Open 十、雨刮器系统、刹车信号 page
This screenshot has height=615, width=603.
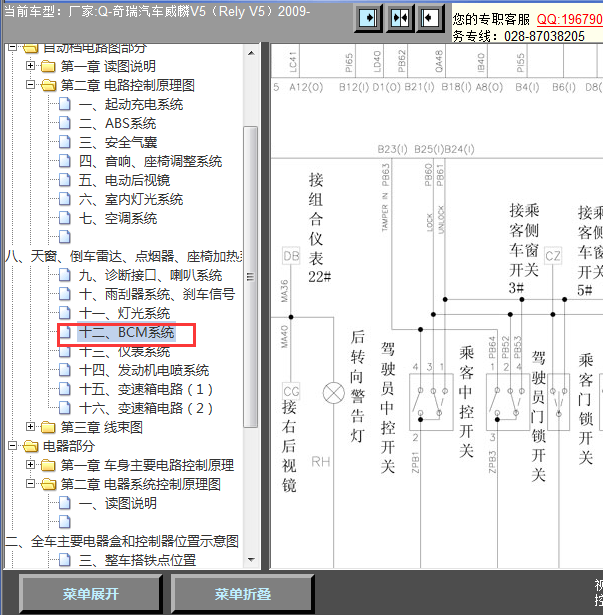coord(157,294)
